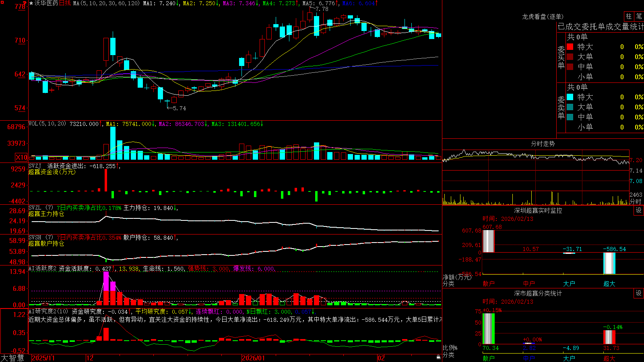Click the 委买单 section label

click(561, 57)
